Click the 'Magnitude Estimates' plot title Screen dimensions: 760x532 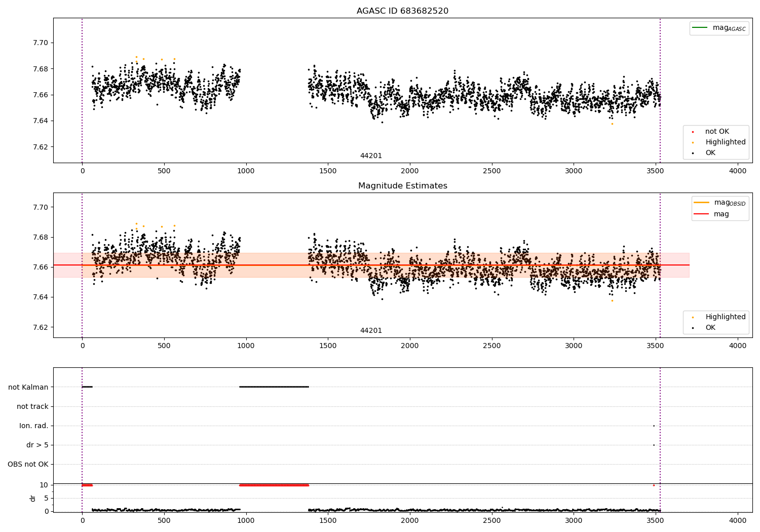[x=402, y=186]
